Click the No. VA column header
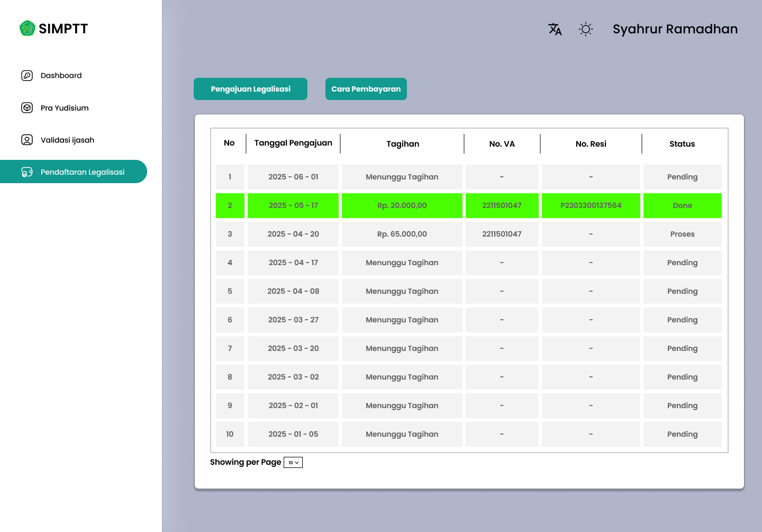 tap(502, 144)
